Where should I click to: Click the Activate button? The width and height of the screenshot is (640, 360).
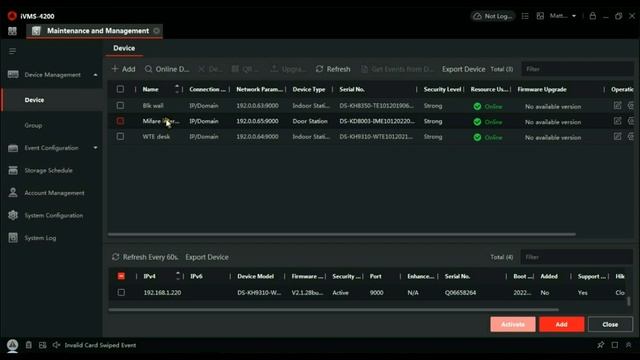pyautogui.click(x=513, y=324)
